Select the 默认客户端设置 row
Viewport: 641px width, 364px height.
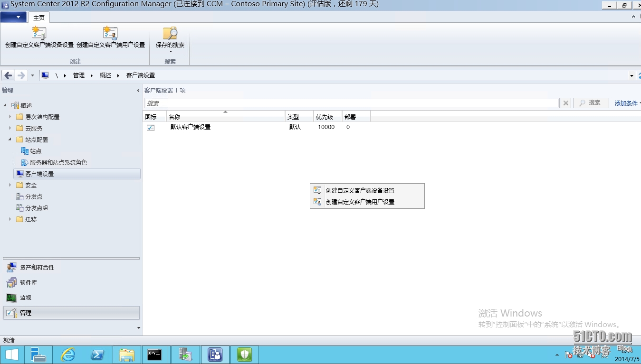pyautogui.click(x=392, y=127)
